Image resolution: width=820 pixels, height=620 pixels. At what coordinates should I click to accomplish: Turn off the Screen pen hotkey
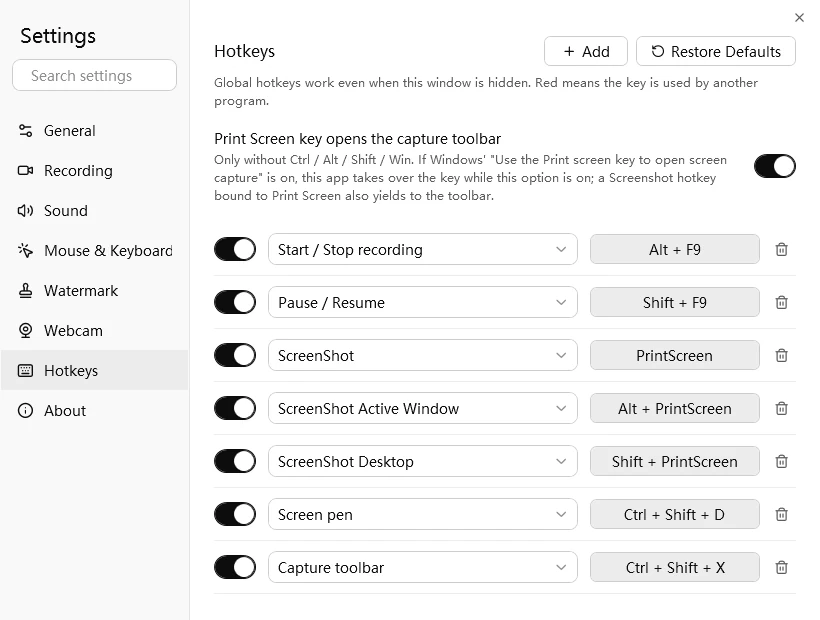point(235,514)
